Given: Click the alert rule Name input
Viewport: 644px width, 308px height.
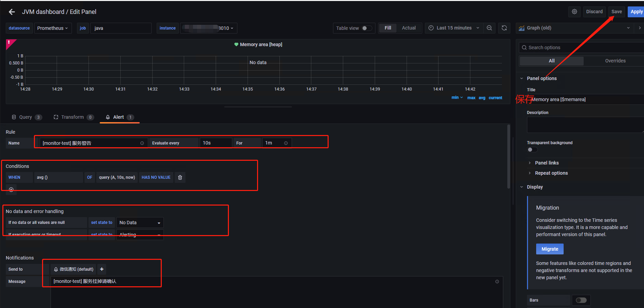Looking at the screenshot, I should tap(94, 143).
